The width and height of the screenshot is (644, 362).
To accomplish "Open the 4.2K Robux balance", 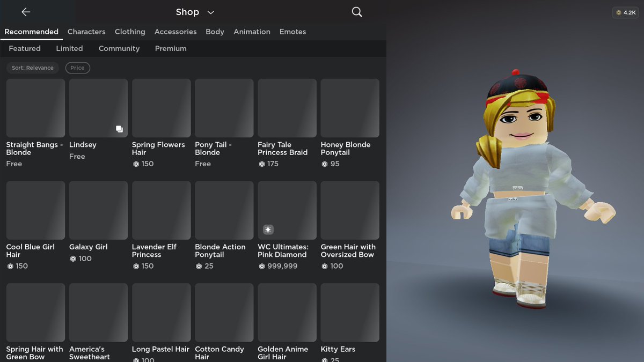I will (x=625, y=12).
